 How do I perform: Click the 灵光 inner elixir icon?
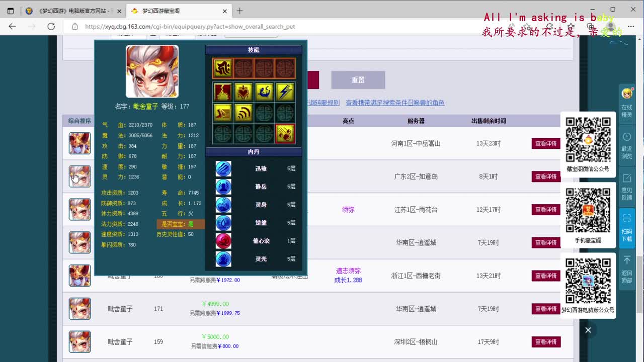point(223,259)
